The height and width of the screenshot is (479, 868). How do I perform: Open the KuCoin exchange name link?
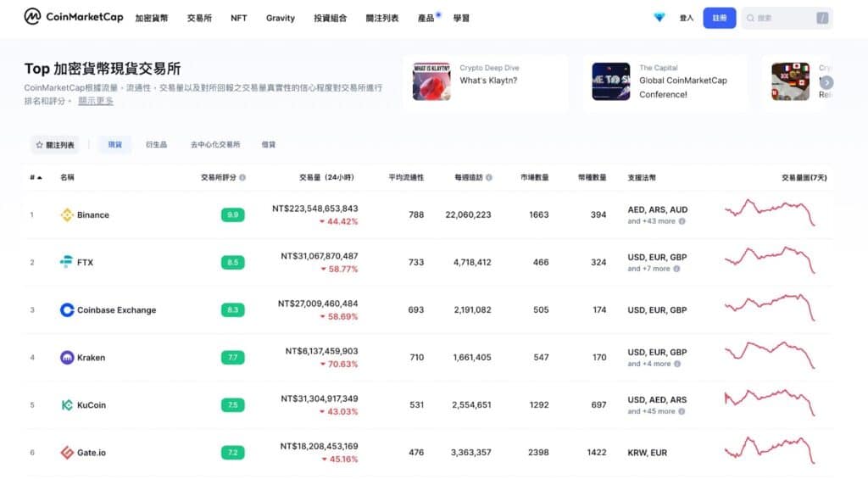tap(92, 405)
